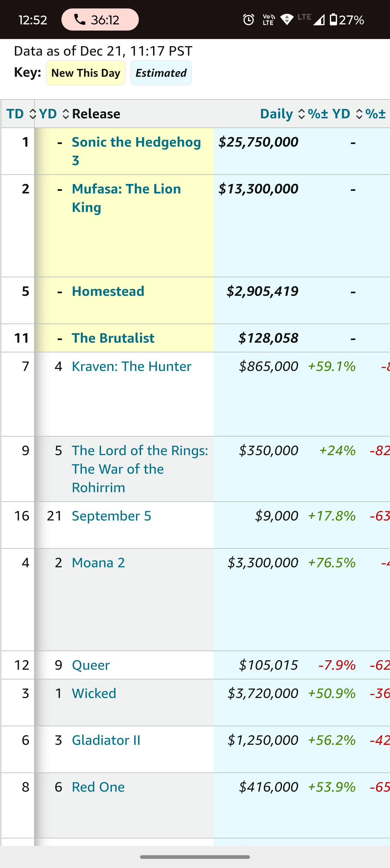Open the Moana 2 release link

(x=98, y=563)
